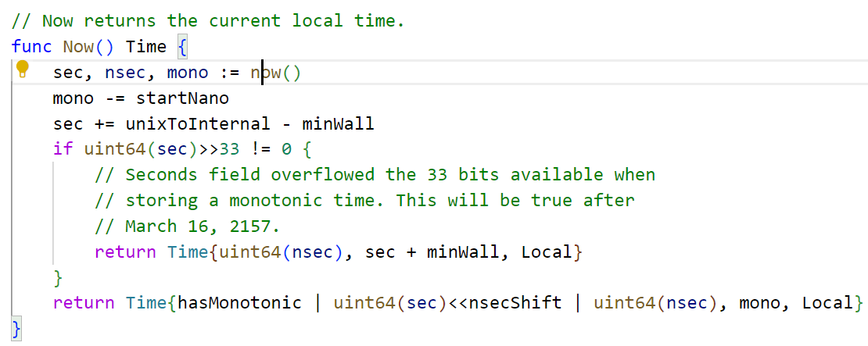Screen dimensions: 868x346
Task: Click the opening brace after 'Now() Time'
Action: click(x=183, y=48)
